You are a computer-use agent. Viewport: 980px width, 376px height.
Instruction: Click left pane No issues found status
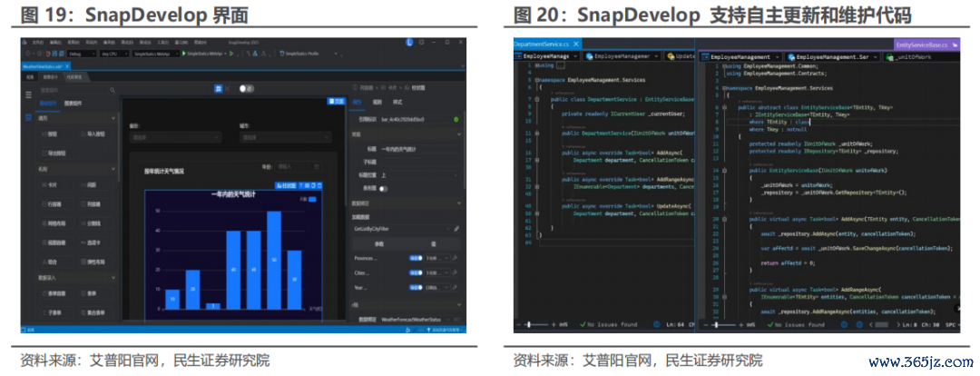(608, 325)
